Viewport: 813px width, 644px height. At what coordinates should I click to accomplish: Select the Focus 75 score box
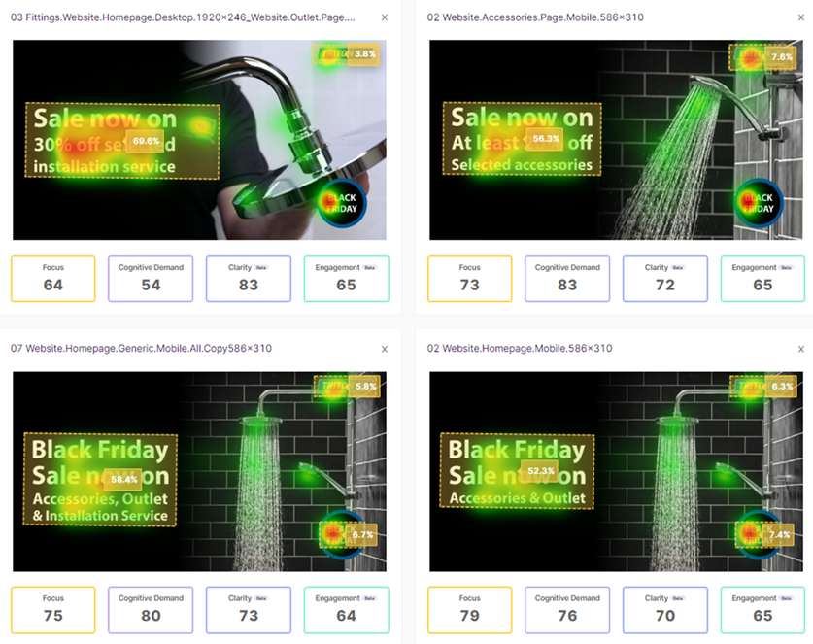52,610
